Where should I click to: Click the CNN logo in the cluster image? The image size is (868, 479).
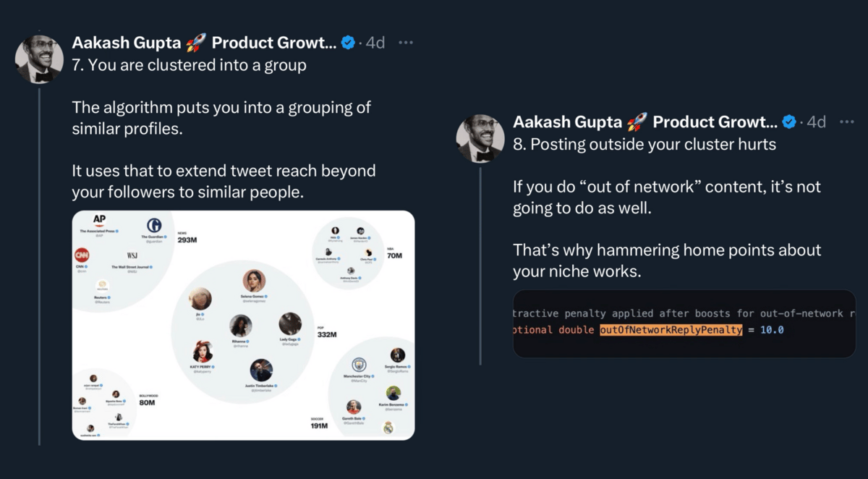(82, 256)
